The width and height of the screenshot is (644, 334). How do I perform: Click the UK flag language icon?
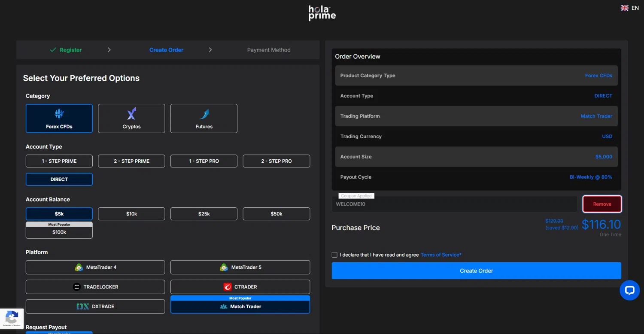click(625, 8)
